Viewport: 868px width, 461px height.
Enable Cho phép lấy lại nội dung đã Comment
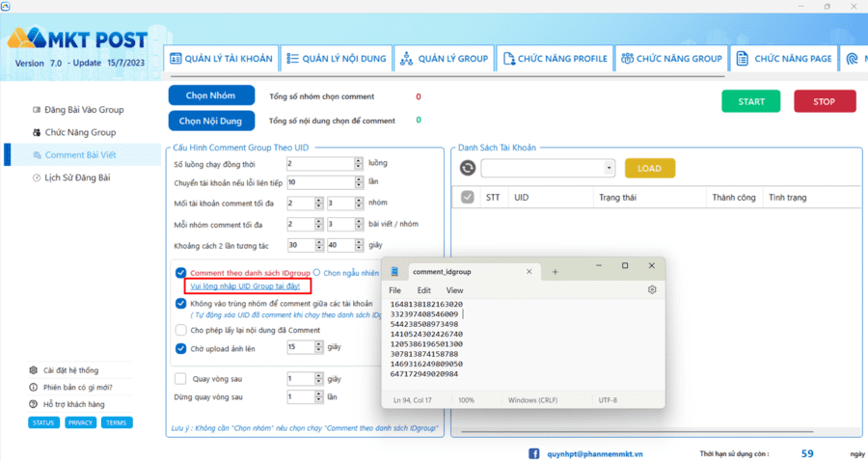(x=180, y=330)
